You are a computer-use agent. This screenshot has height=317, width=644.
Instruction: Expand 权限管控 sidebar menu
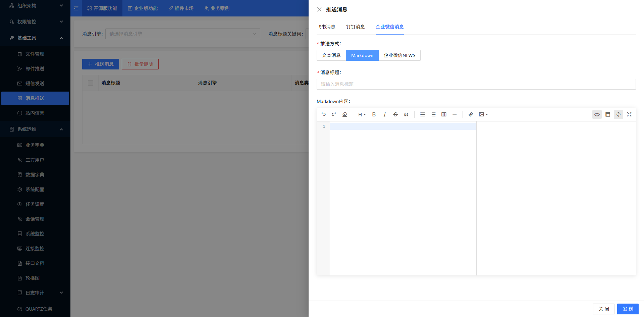(35, 22)
